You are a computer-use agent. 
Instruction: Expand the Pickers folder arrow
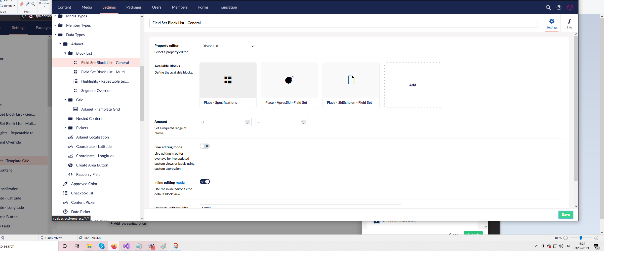click(x=65, y=128)
